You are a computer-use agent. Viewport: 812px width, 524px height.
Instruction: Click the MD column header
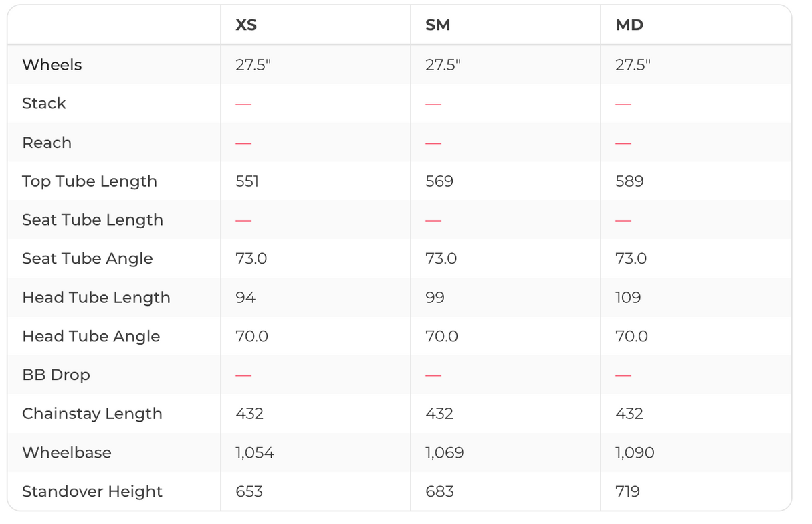[x=629, y=25]
